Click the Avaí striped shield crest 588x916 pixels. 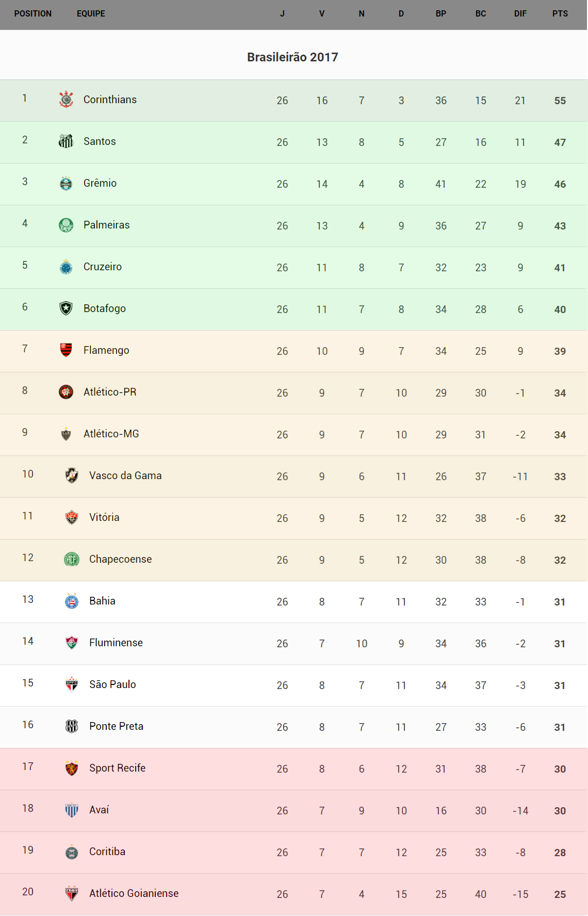[x=72, y=810]
